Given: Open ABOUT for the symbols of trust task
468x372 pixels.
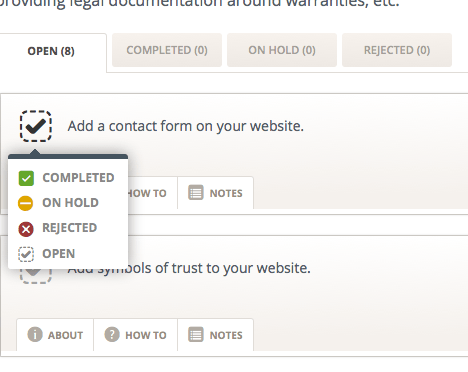Looking at the screenshot, I should click(x=55, y=335).
